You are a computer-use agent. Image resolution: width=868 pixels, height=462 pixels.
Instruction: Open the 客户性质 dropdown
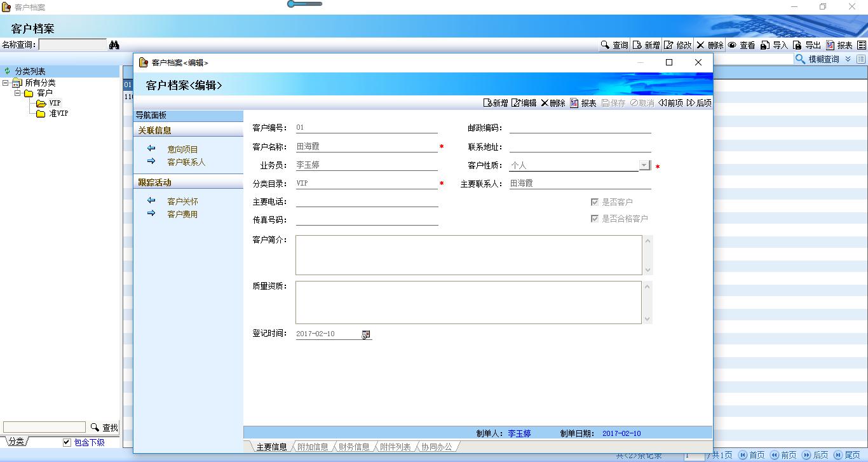coord(644,165)
